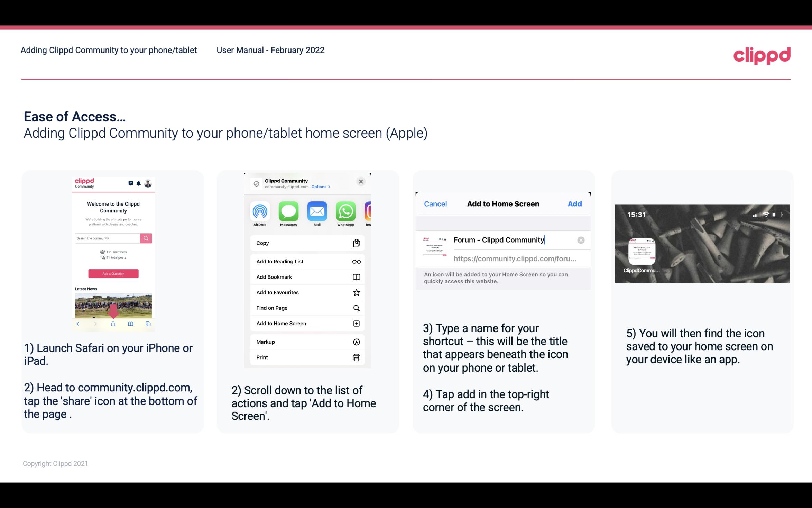Select the Print option in share sheet
The width and height of the screenshot is (812, 508).
[306, 357]
